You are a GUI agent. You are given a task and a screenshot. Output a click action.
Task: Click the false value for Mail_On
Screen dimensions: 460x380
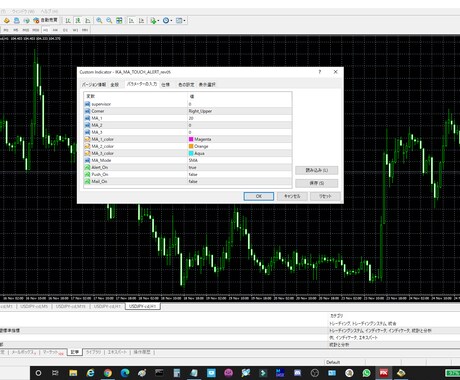pos(193,181)
